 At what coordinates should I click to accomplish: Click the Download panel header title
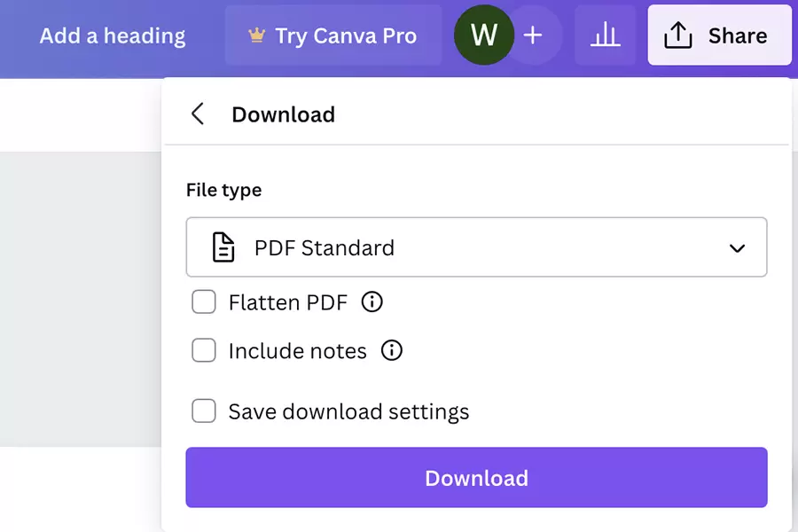point(283,114)
